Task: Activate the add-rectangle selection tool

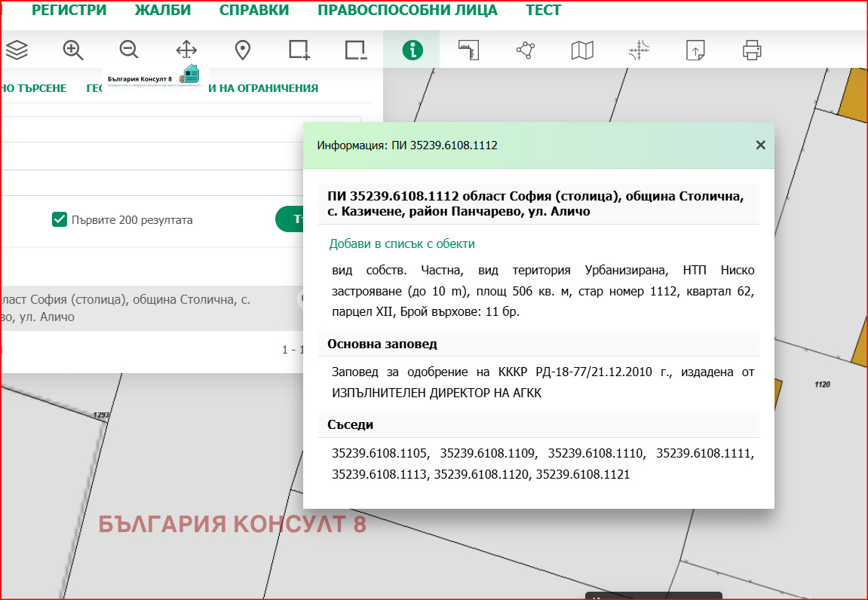Action: coord(299,50)
